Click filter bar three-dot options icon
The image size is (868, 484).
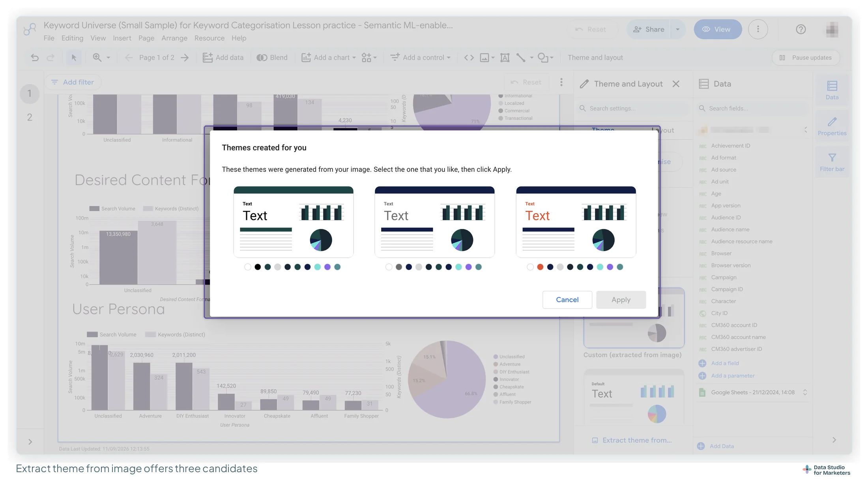click(561, 82)
